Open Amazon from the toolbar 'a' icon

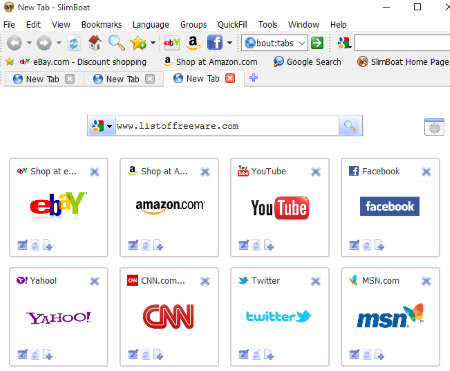pyautogui.click(x=193, y=43)
